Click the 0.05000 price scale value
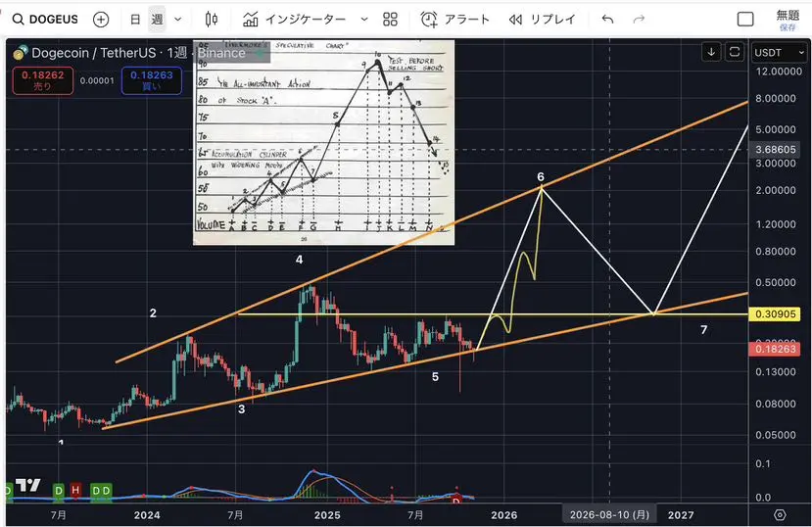Image resolution: width=812 pixels, height=527 pixels. coord(775,435)
